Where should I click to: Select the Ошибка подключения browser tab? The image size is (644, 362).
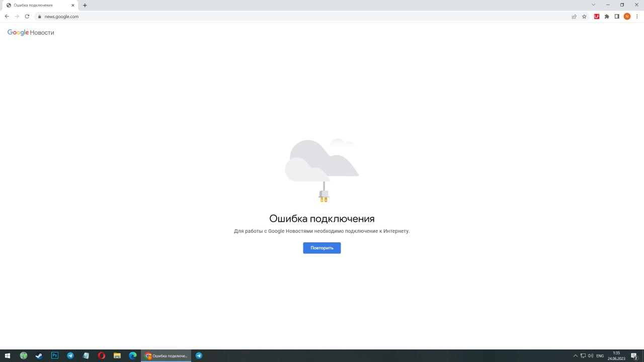(40, 6)
